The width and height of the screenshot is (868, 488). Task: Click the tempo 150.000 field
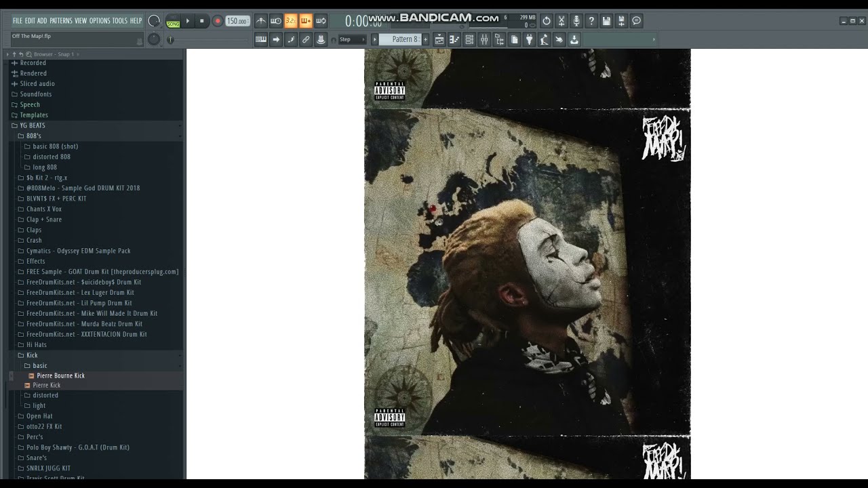237,21
